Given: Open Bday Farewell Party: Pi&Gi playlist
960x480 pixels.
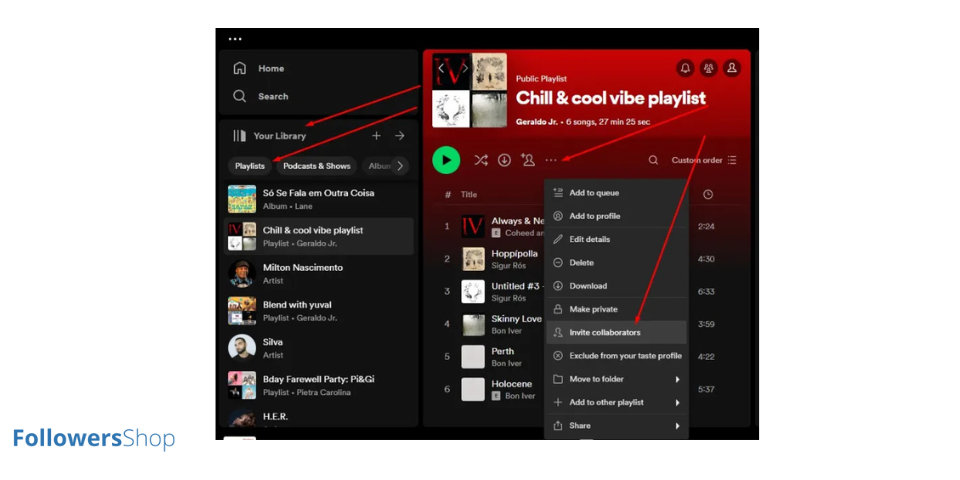Looking at the screenshot, I should point(318,386).
